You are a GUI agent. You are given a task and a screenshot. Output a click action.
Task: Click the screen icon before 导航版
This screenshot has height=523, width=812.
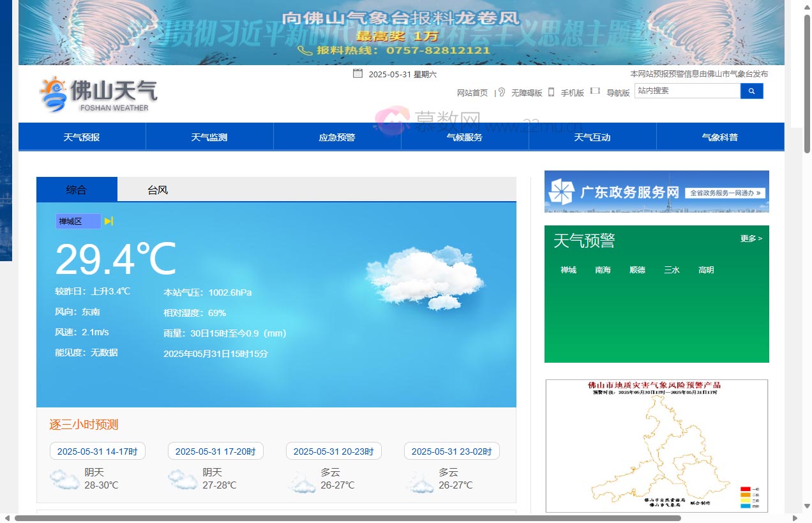tap(595, 91)
